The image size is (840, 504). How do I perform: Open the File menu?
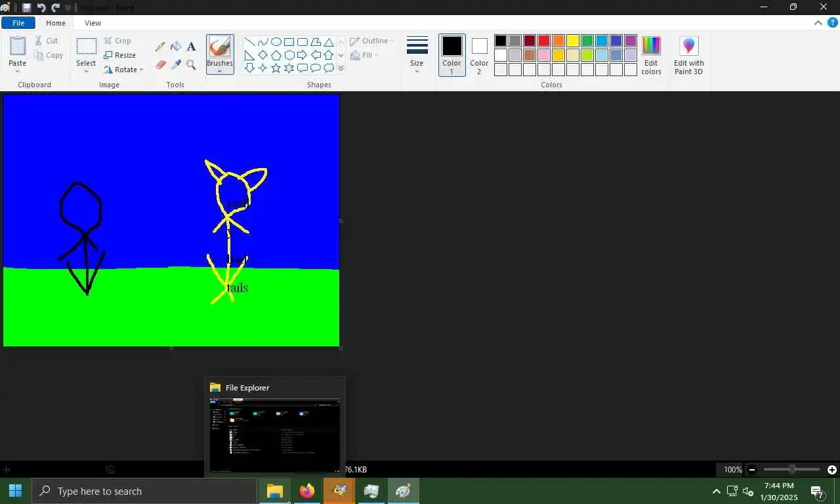coord(18,23)
